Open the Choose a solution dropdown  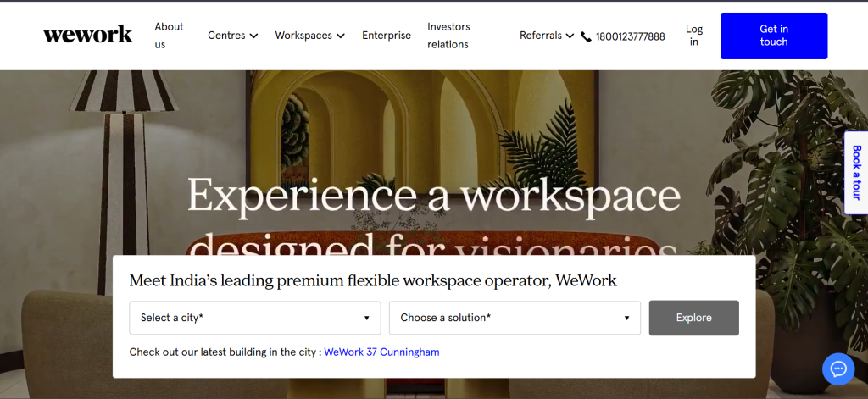515,318
